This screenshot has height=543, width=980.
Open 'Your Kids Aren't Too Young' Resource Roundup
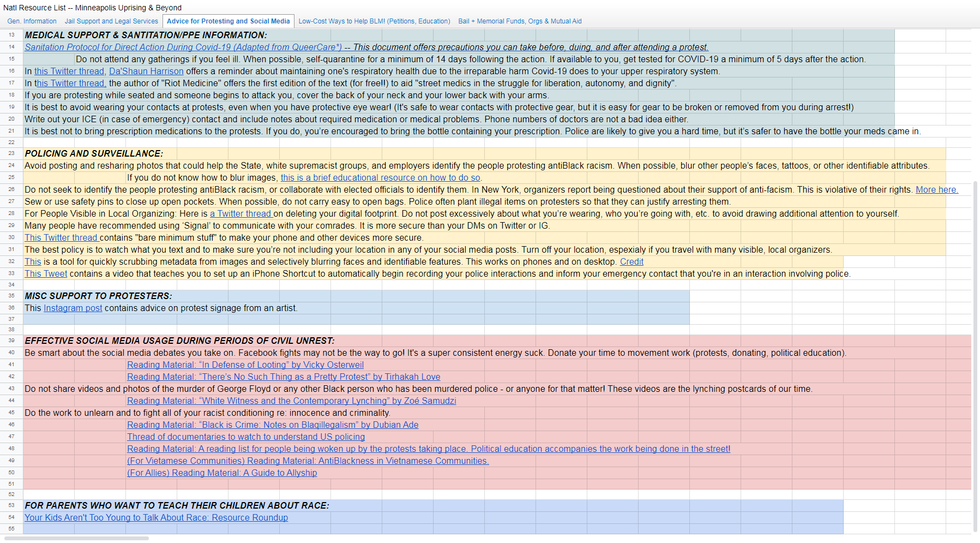click(x=156, y=518)
